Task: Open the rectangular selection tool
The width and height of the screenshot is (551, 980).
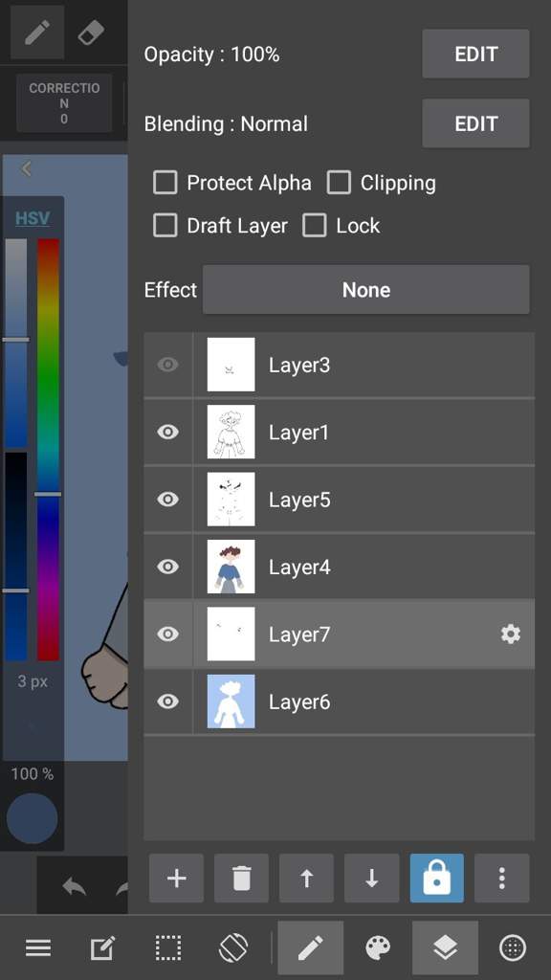Action: [x=168, y=948]
